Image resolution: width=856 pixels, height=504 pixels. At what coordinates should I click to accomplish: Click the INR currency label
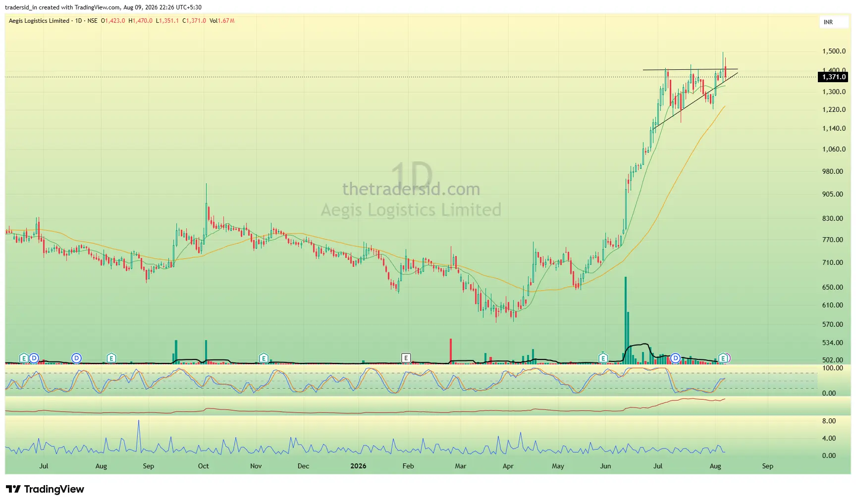[x=828, y=22]
